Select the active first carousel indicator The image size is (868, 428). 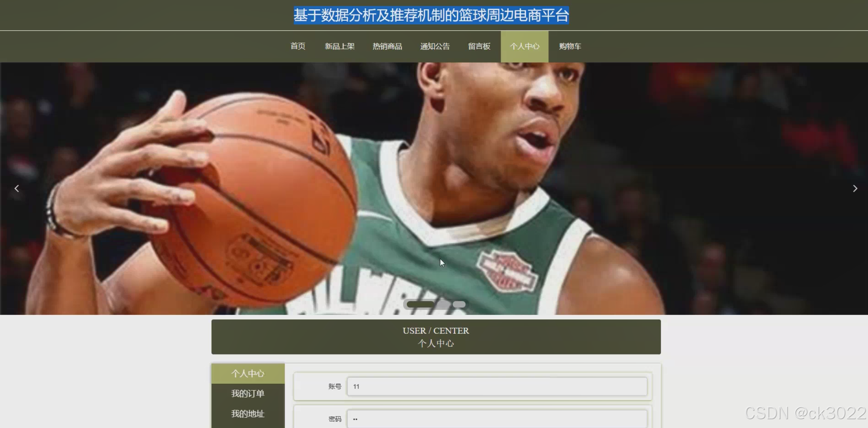pyautogui.click(x=420, y=304)
